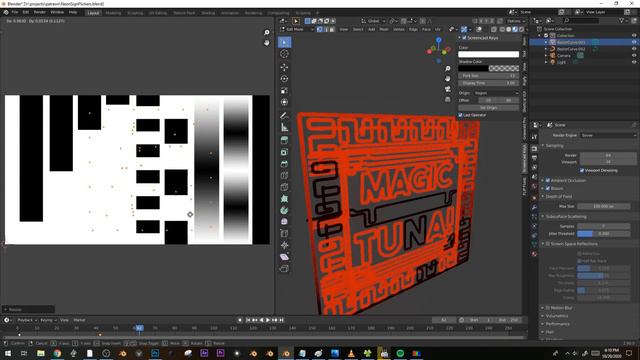Select the Cursor tool
640x360 pixels.
284,54
